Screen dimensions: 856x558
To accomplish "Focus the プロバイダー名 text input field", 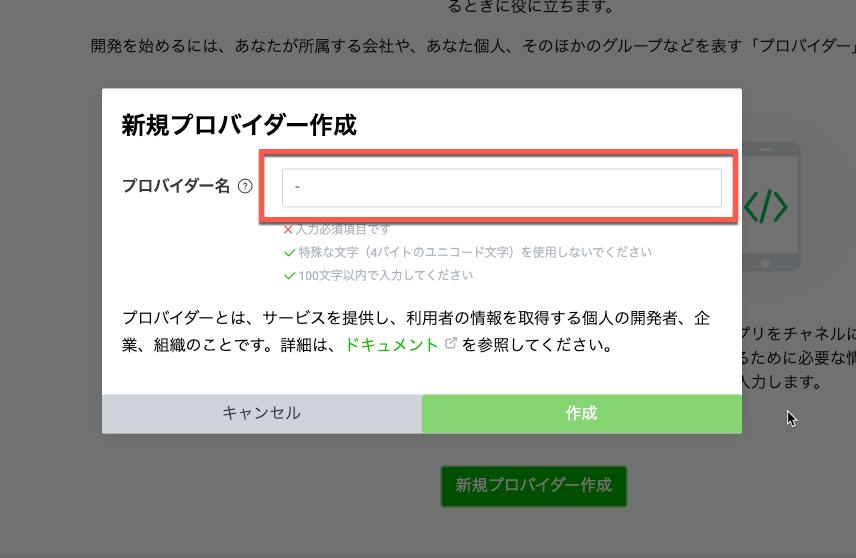I will tap(501, 188).
